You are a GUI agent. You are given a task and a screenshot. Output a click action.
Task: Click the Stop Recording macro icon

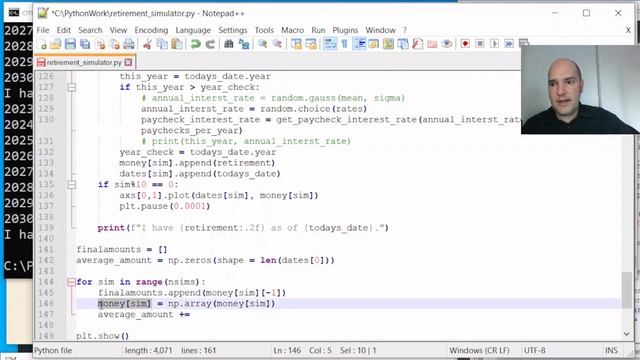coord(480,44)
